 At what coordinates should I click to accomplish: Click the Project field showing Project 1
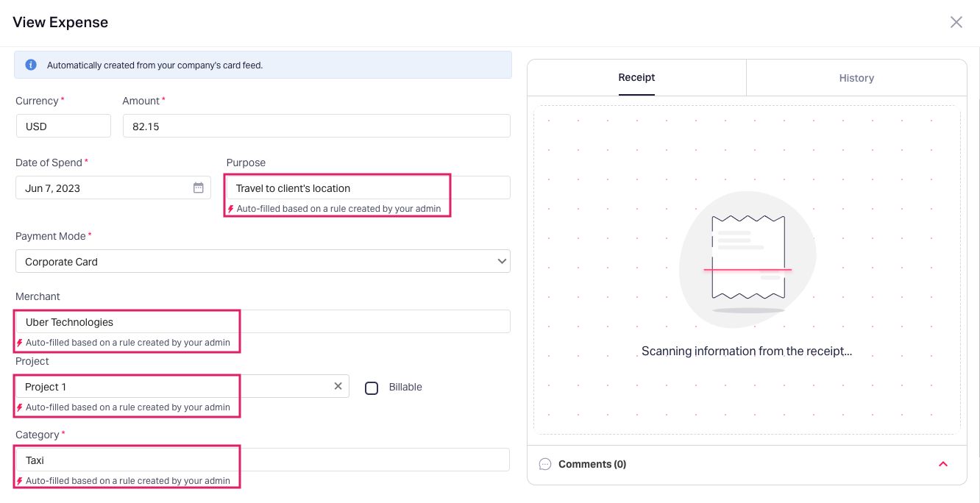173,386
